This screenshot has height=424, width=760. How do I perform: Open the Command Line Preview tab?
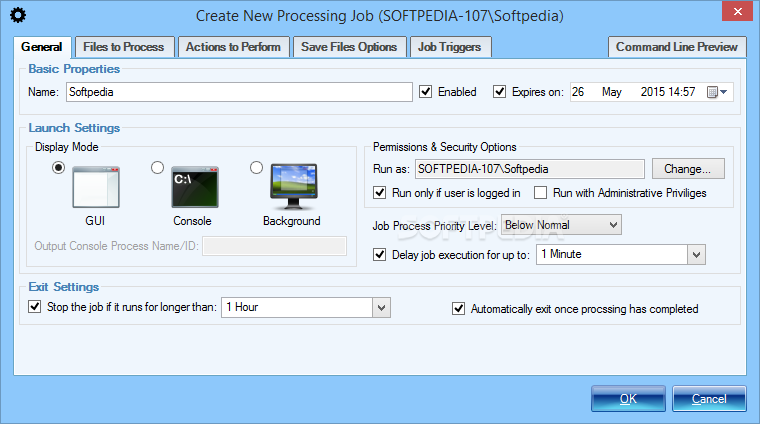[x=677, y=47]
